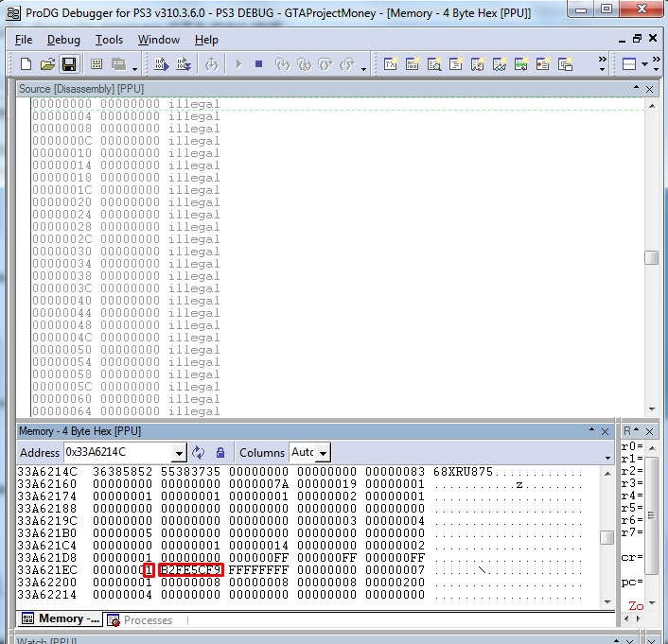Viewport: 668px width, 644px height.
Task: Click new-window icon with the magnifying glass
Action: point(434,64)
